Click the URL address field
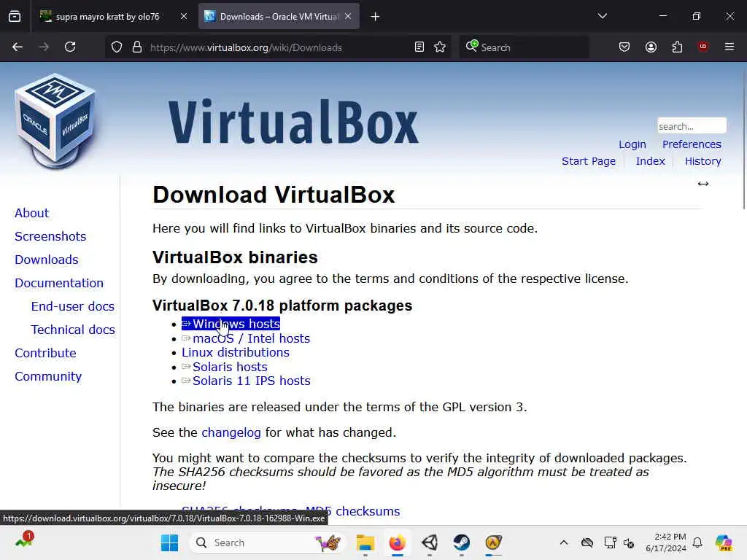This screenshot has width=747, height=560. point(279,47)
